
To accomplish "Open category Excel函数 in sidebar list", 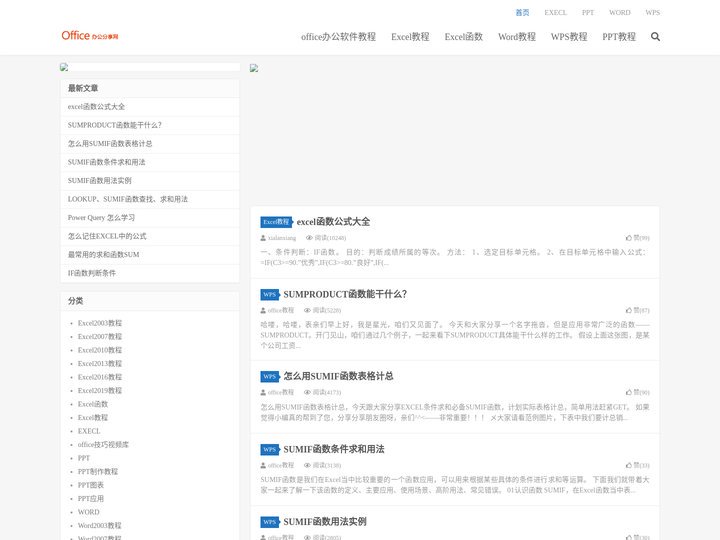I will pyautogui.click(x=93, y=404).
